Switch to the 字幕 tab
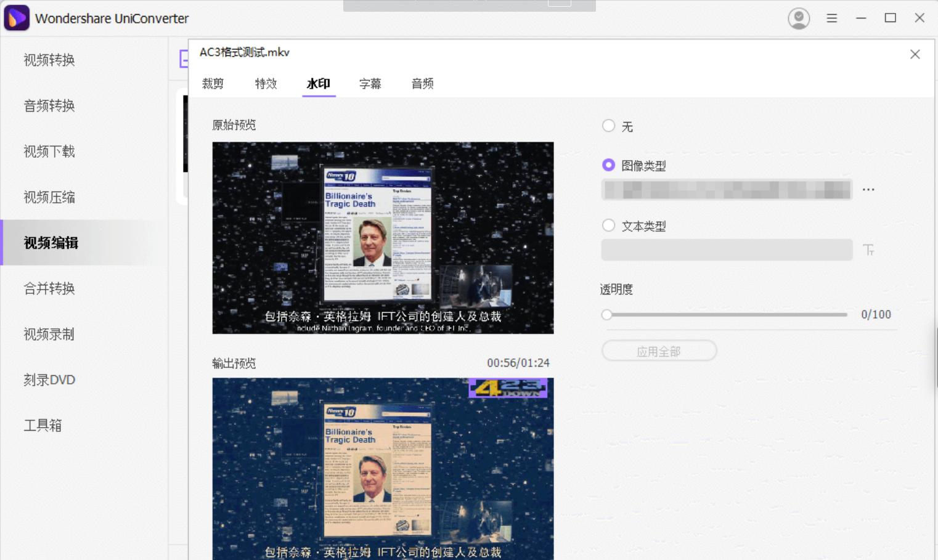Image resolution: width=938 pixels, height=560 pixels. coord(370,84)
